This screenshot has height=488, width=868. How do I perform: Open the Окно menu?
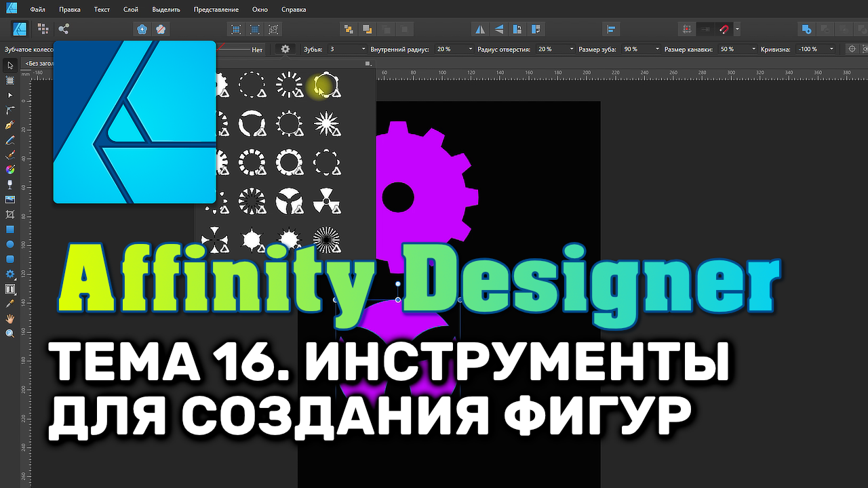point(260,9)
